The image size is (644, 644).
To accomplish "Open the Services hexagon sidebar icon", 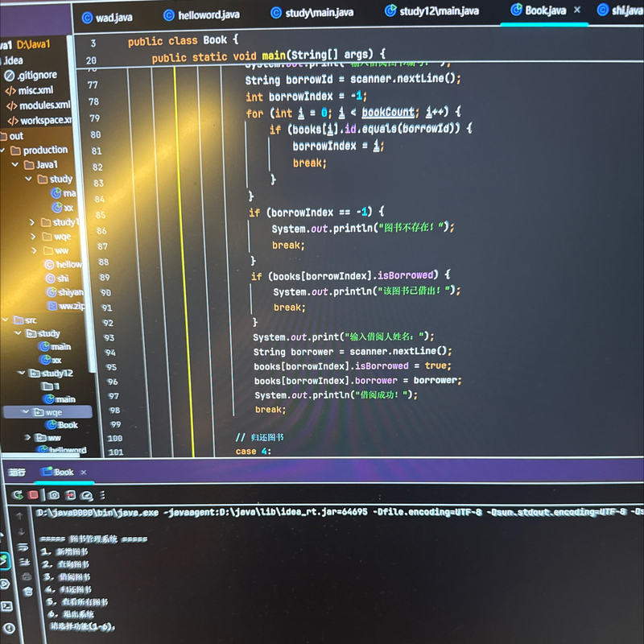I will (5, 584).
